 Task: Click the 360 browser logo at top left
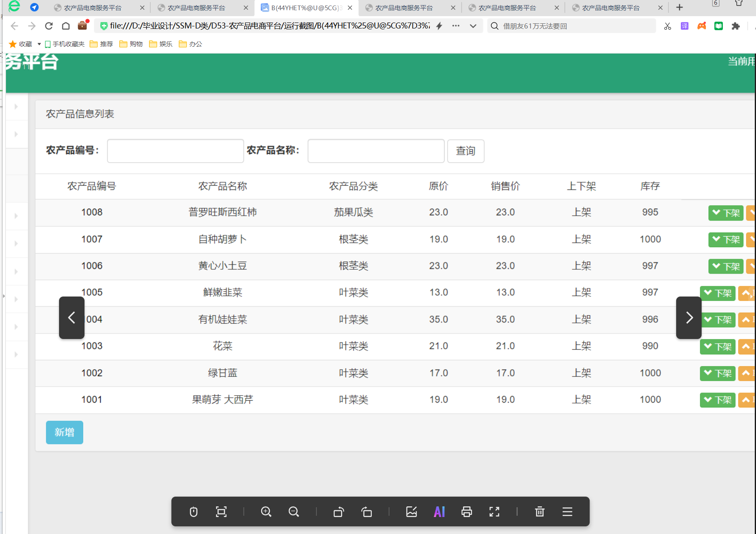(x=14, y=6)
